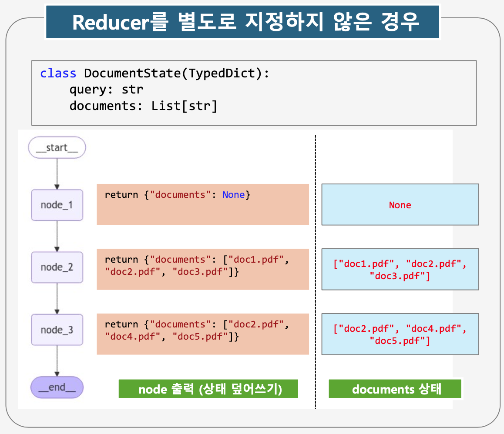Click the __end__ node in the graph
Screen dimensions: 504x434
pos(57,387)
